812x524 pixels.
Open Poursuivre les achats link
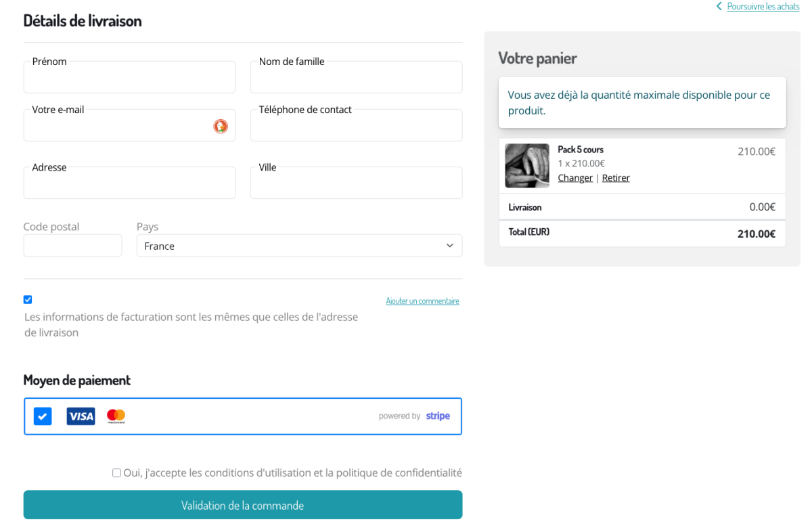[763, 7]
